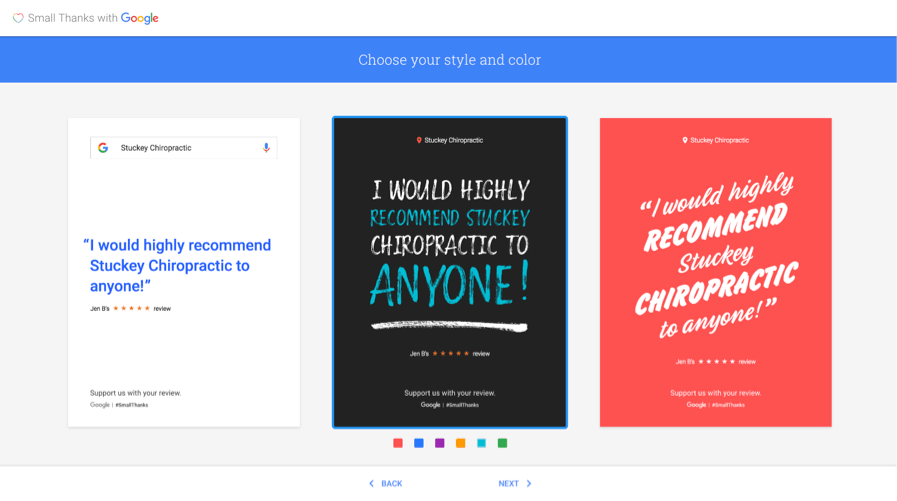
Task: Click 'Jen B's review' stars on red poster
Action: click(x=716, y=361)
